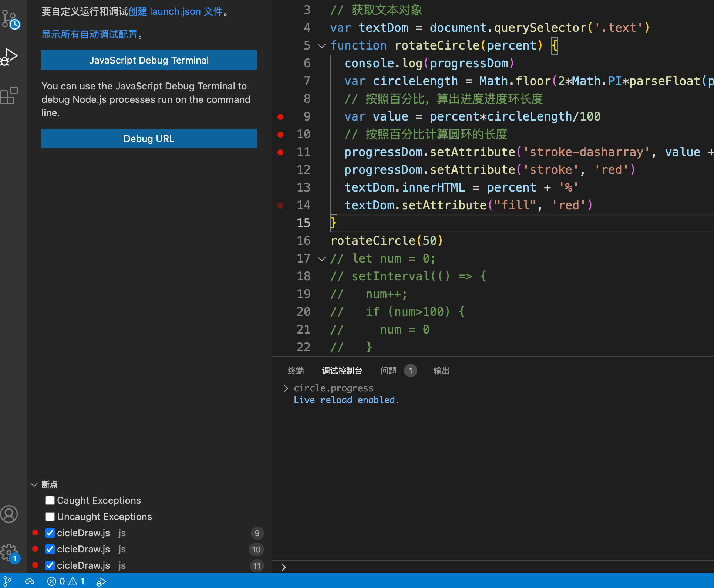Open the Source Control timeline icon
This screenshot has width=714, height=588.
(10, 20)
